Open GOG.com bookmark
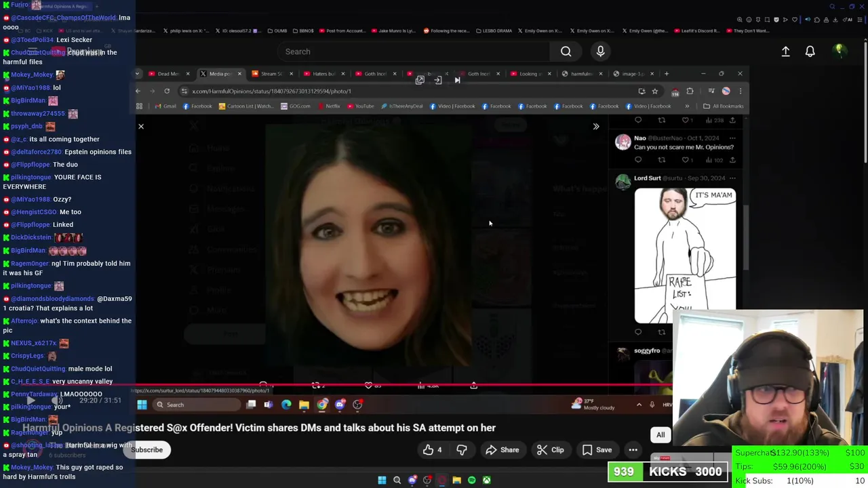The width and height of the screenshot is (868, 488). pyautogui.click(x=296, y=106)
